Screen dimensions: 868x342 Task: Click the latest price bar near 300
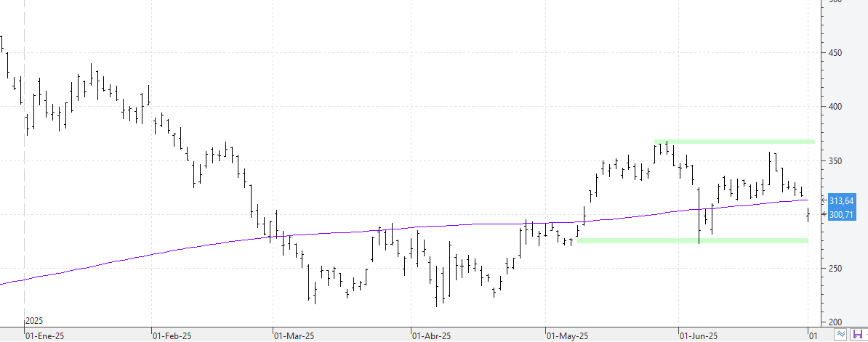(808, 214)
